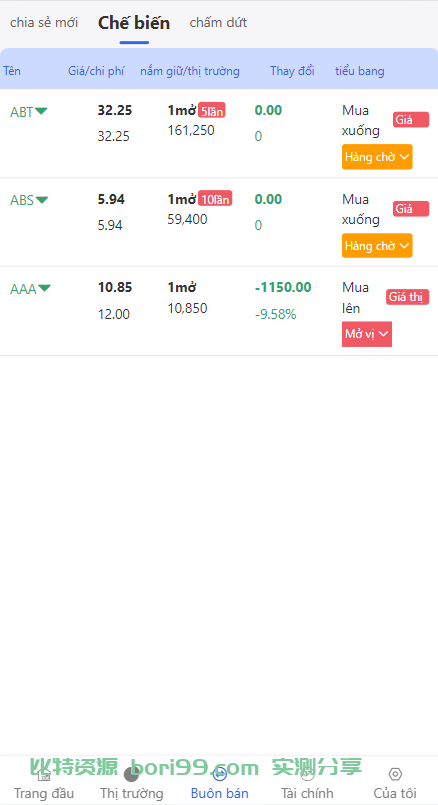The image size is (438, 805).
Task: Click the 5lần leverage badge
Action: click(212, 110)
